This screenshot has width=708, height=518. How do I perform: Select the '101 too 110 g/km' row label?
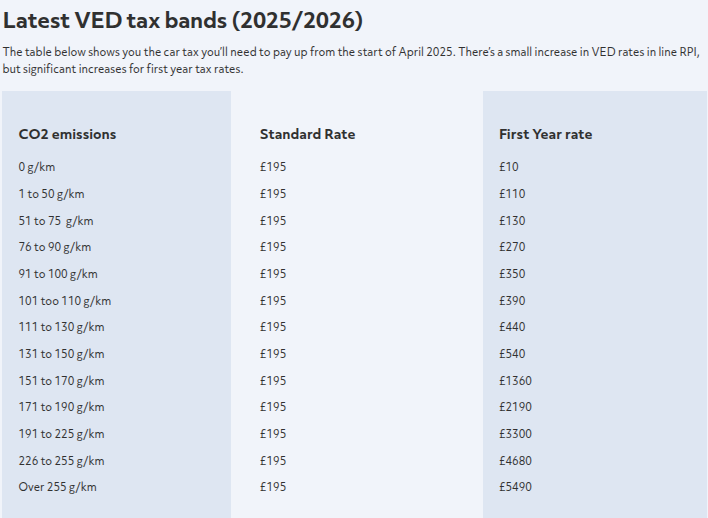point(65,301)
